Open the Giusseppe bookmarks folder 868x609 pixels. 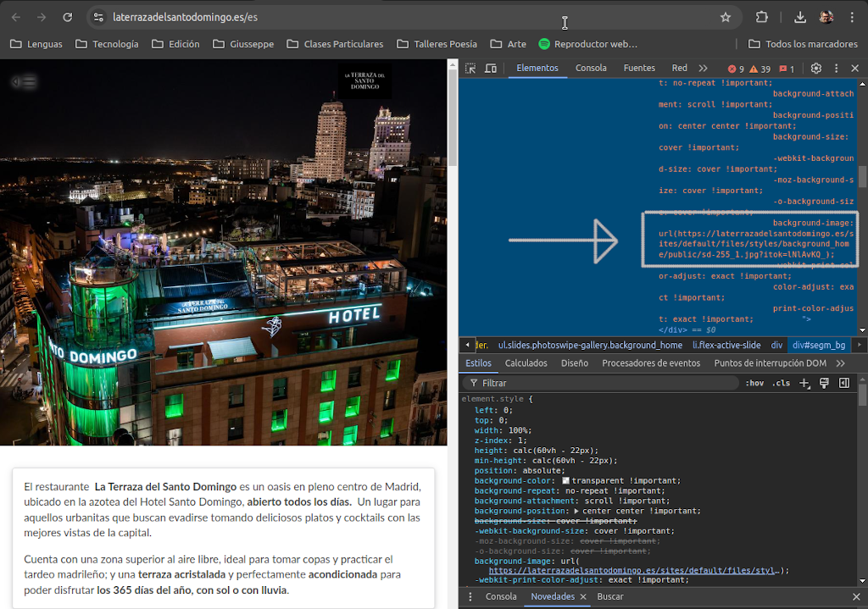tap(243, 44)
